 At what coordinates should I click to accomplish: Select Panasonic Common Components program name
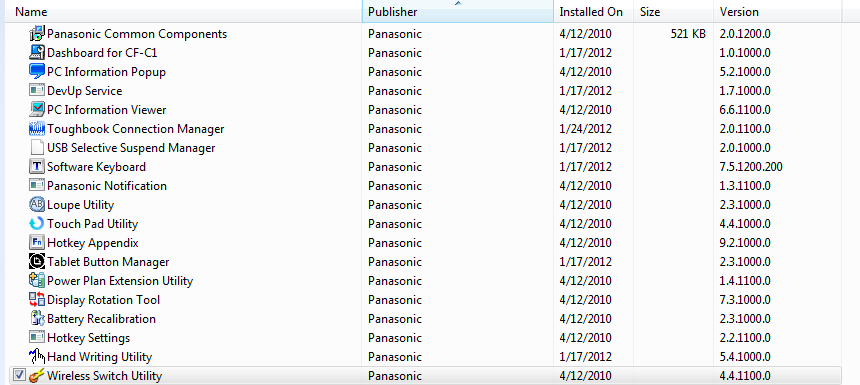pos(137,34)
